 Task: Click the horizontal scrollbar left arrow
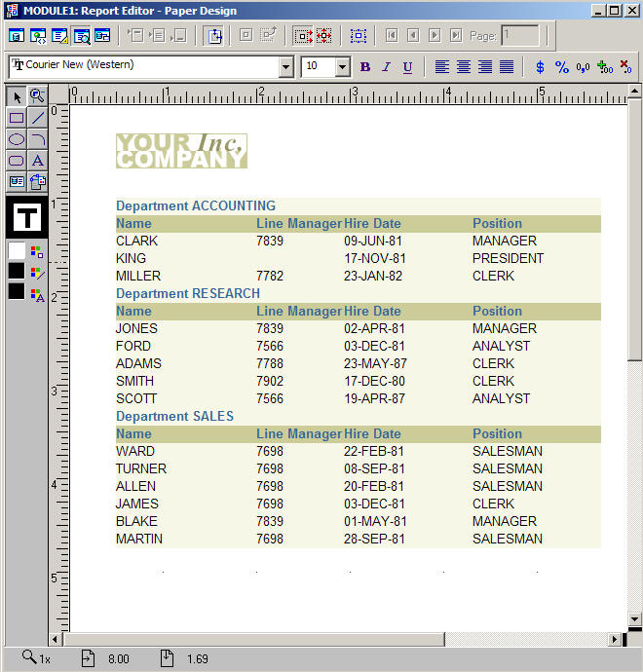[x=55, y=640]
